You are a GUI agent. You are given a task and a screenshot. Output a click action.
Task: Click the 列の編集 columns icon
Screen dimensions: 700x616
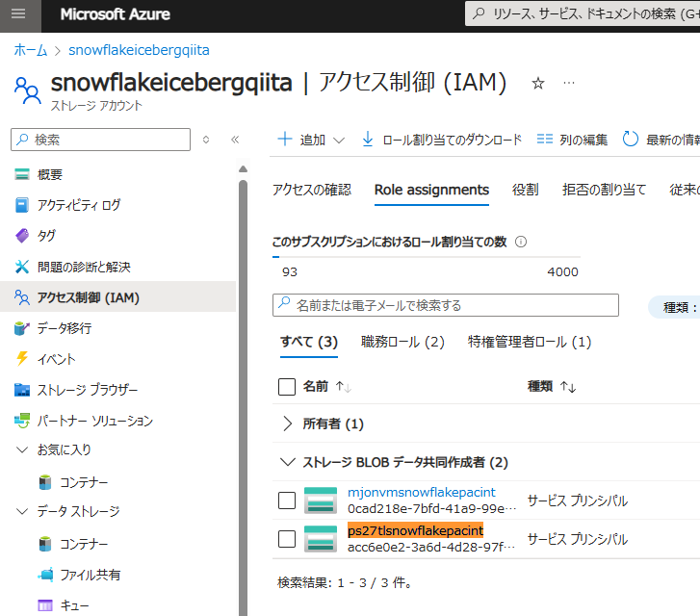tap(545, 140)
